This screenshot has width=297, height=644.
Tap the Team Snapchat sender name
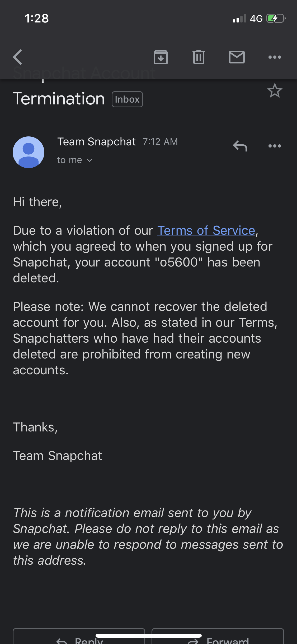tap(97, 142)
